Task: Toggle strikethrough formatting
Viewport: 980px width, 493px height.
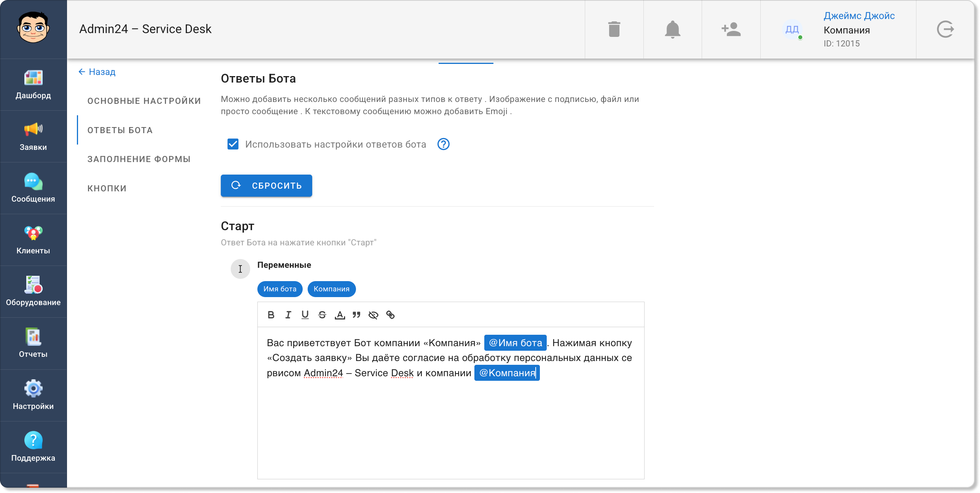Action: [x=322, y=315]
